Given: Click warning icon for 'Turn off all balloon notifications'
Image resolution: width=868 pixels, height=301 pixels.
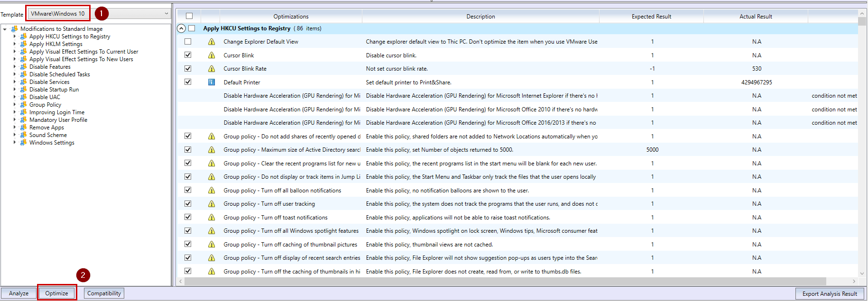Looking at the screenshot, I should 212,191.
